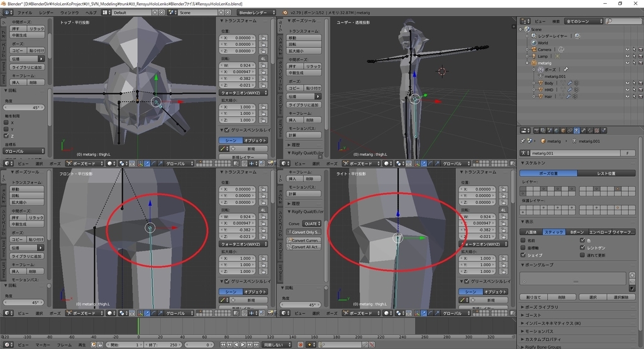This screenshot has height=349, width=644.
Task: Click add bone group plus icon
Action: (632, 275)
